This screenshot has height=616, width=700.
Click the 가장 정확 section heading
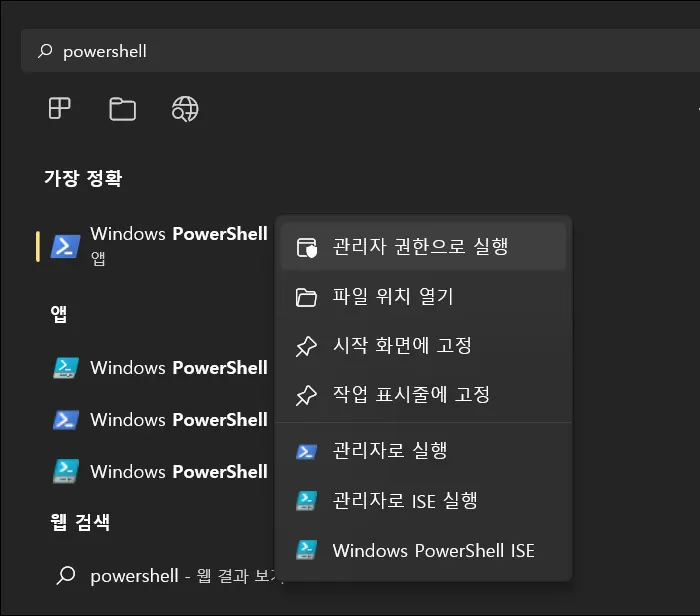[83, 178]
